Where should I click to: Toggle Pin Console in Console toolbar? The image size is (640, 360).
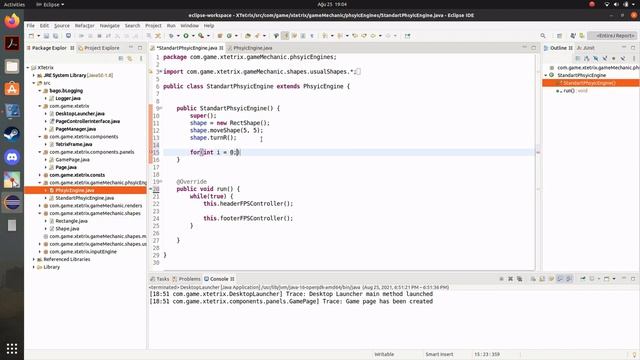583,279
